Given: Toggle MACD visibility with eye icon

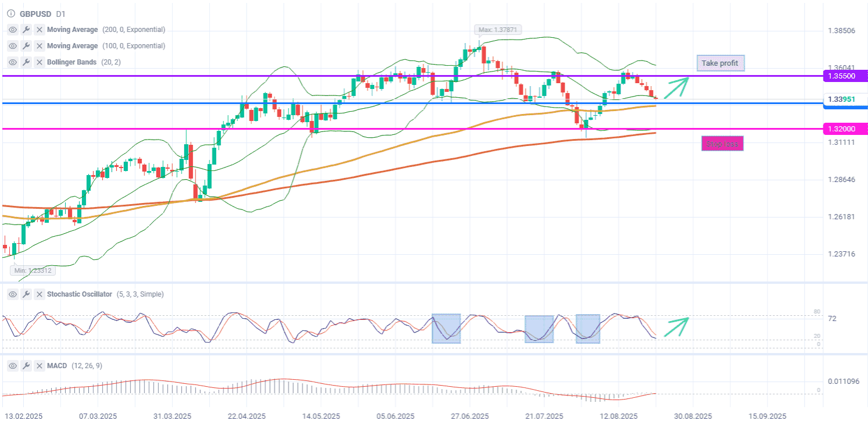Looking at the screenshot, I should 13,366.
